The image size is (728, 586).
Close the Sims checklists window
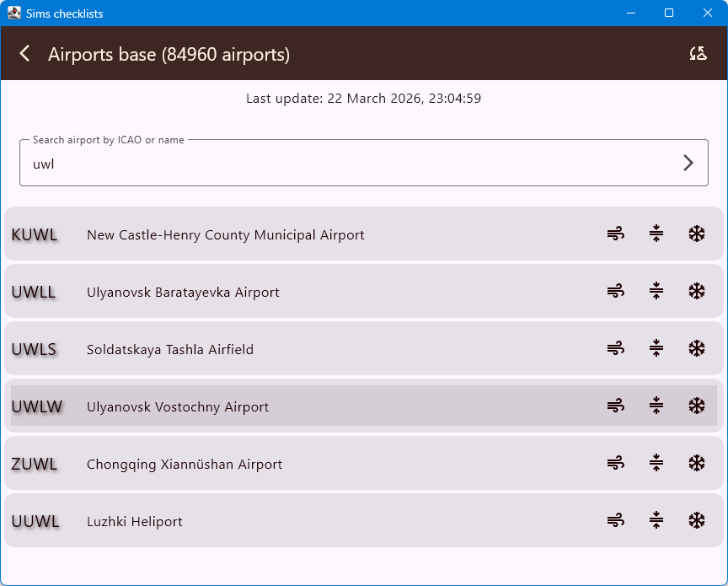(x=708, y=13)
